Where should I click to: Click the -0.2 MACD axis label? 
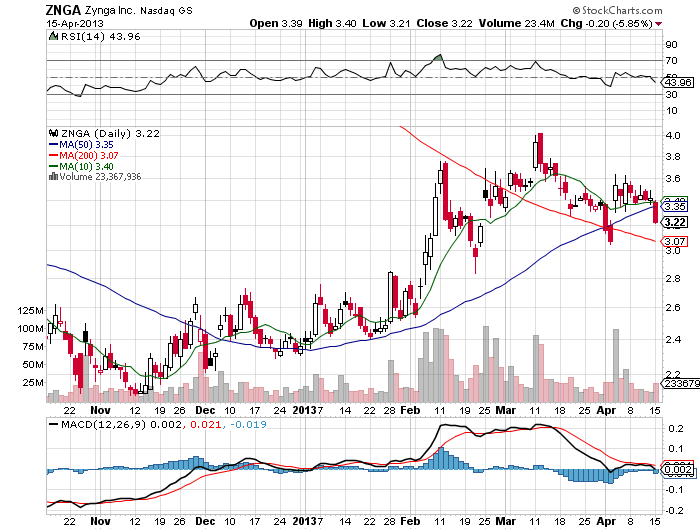(x=674, y=510)
